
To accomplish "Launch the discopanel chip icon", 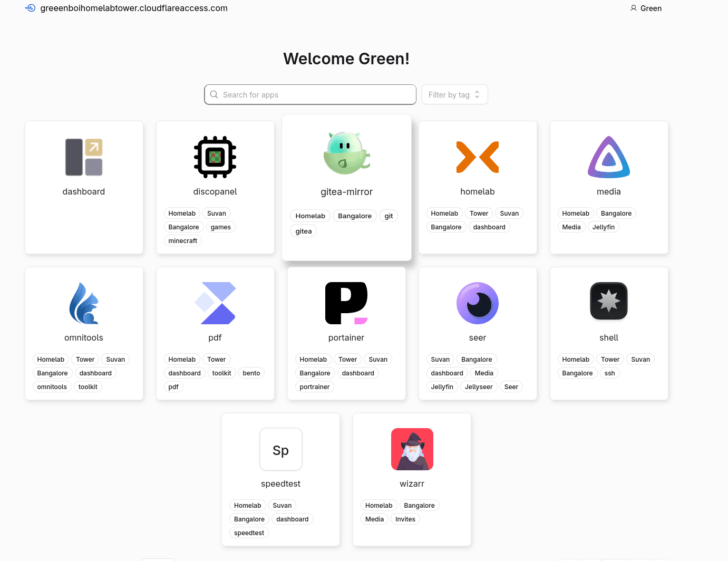I will tap(215, 157).
